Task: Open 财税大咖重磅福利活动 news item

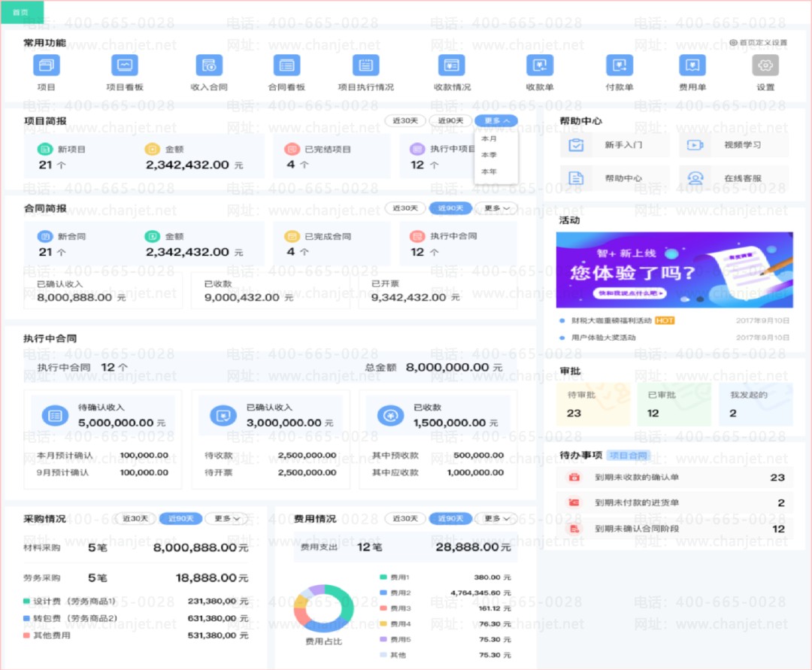Action: (611, 320)
